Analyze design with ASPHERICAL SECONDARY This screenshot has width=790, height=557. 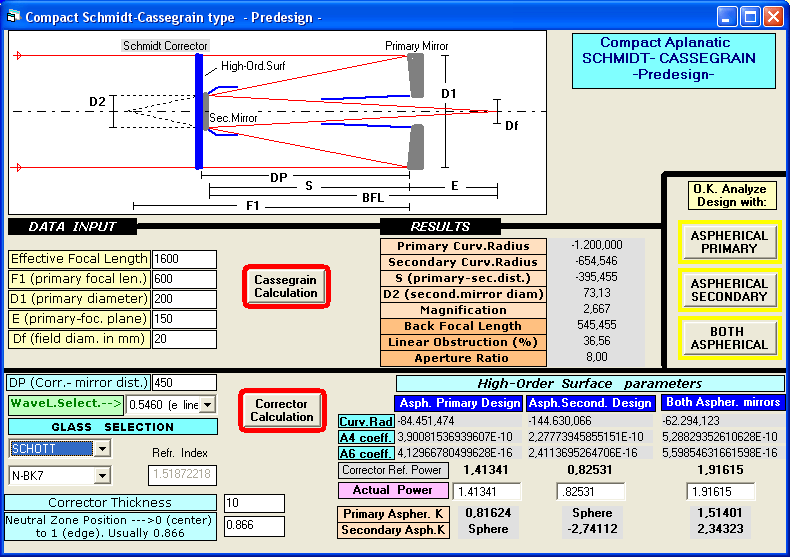[x=729, y=290]
